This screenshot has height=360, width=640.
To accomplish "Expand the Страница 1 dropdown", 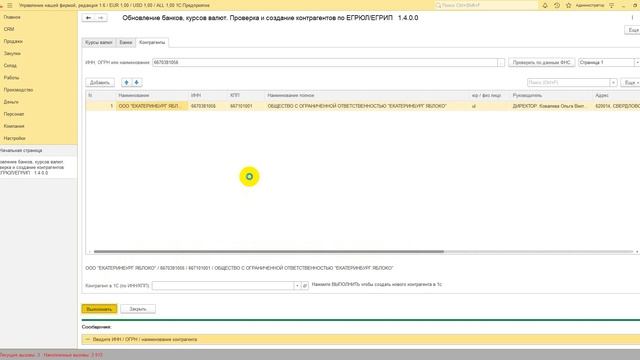I will pyautogui.click(x=637, y=62).
